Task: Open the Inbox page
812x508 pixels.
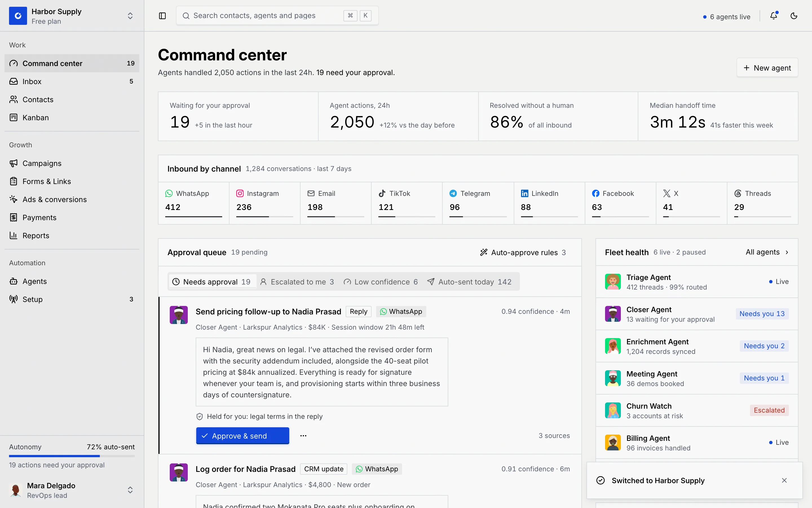Action: pos(72,81)
